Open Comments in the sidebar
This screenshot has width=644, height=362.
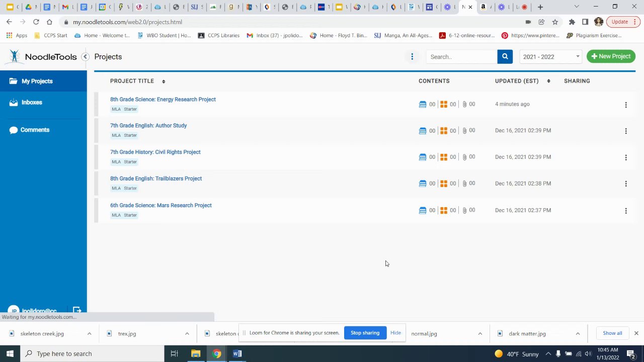coord(43,130)
